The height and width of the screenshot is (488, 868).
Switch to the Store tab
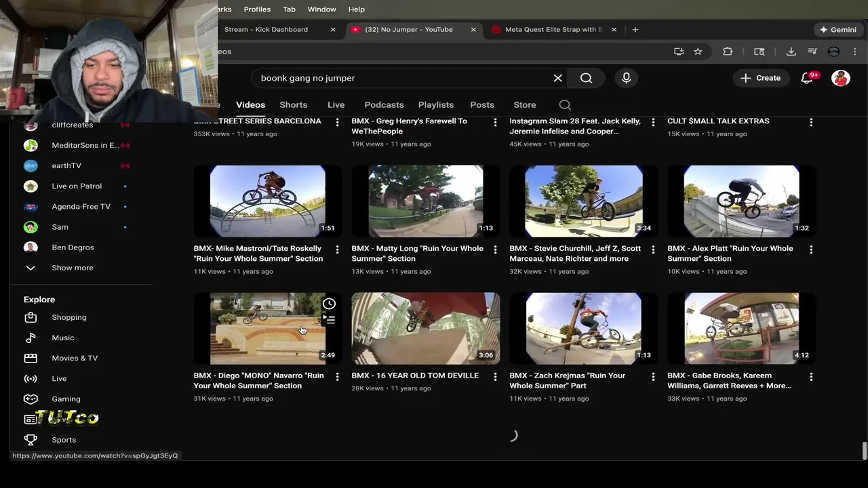click(x=525, y=105)
